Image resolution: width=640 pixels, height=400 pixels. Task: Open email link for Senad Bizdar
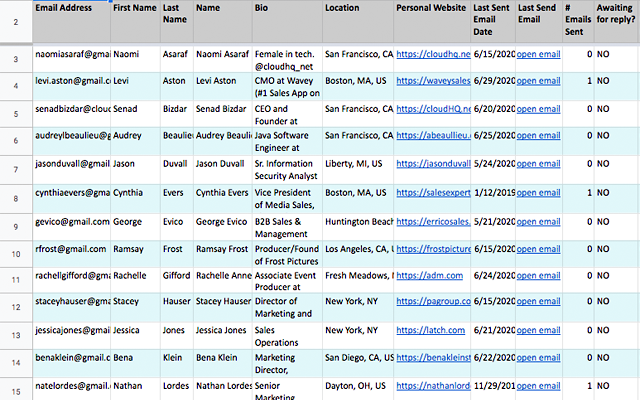click(x=538, y=109)
